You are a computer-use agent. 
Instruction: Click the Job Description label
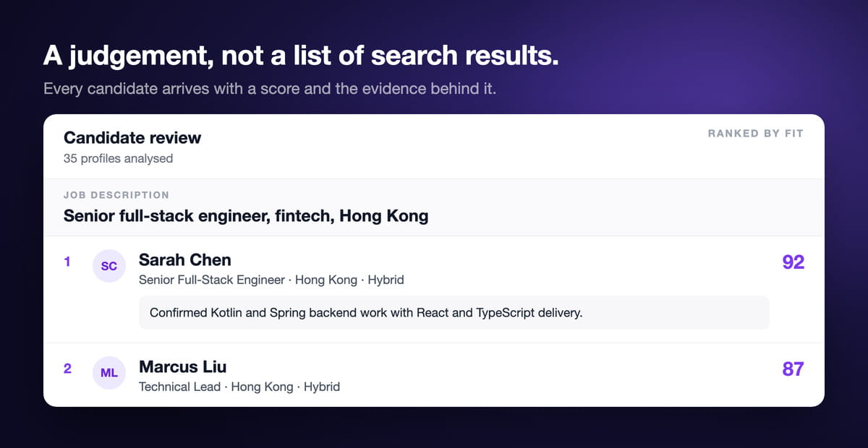click(x=116, y=195)
